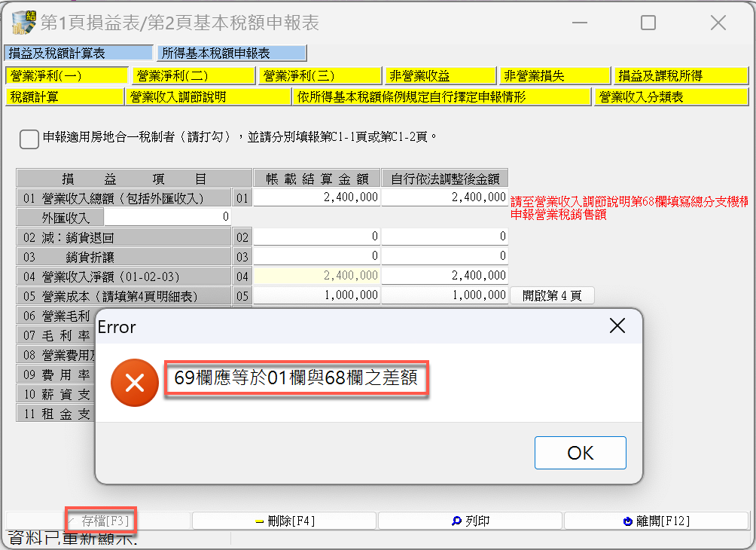Click the 帳載結算金額 column header
756x550 pixels.
coord(317,179)
